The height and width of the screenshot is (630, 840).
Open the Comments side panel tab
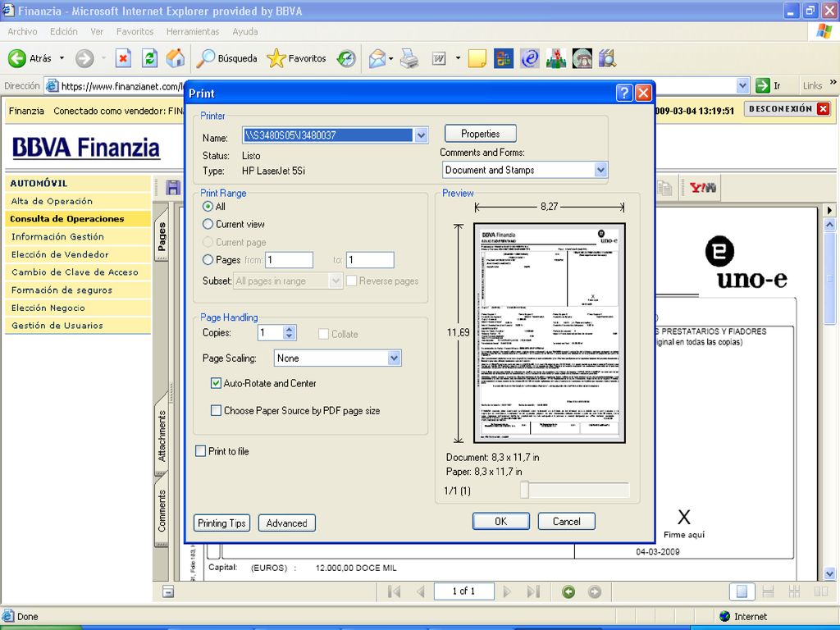[x=162, y=510]
